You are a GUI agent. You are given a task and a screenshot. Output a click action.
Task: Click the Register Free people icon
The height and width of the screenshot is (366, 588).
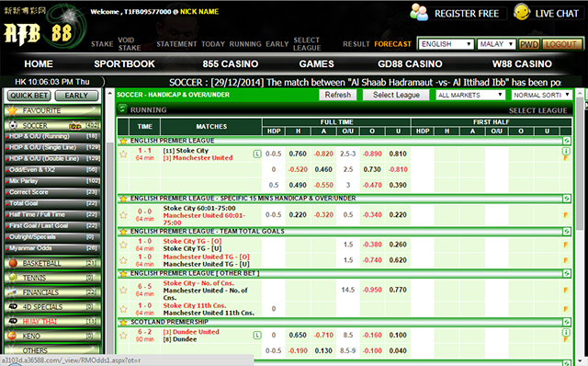(419, 12)
